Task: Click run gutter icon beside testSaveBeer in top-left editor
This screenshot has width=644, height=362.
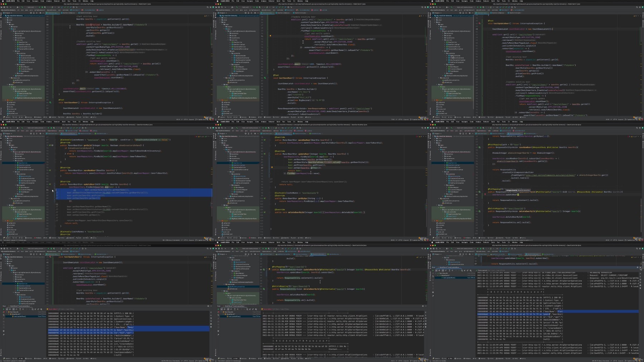Action: [50, 102]
